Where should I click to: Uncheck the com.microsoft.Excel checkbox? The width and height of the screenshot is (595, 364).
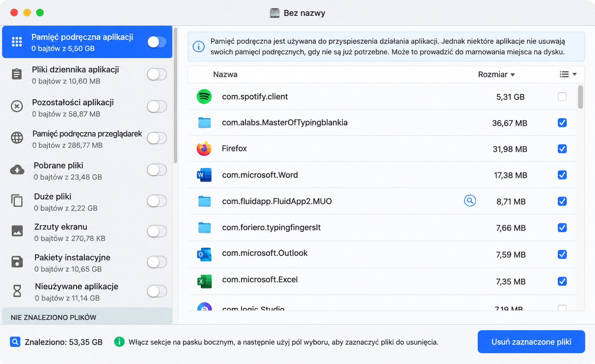click(562, 281)
